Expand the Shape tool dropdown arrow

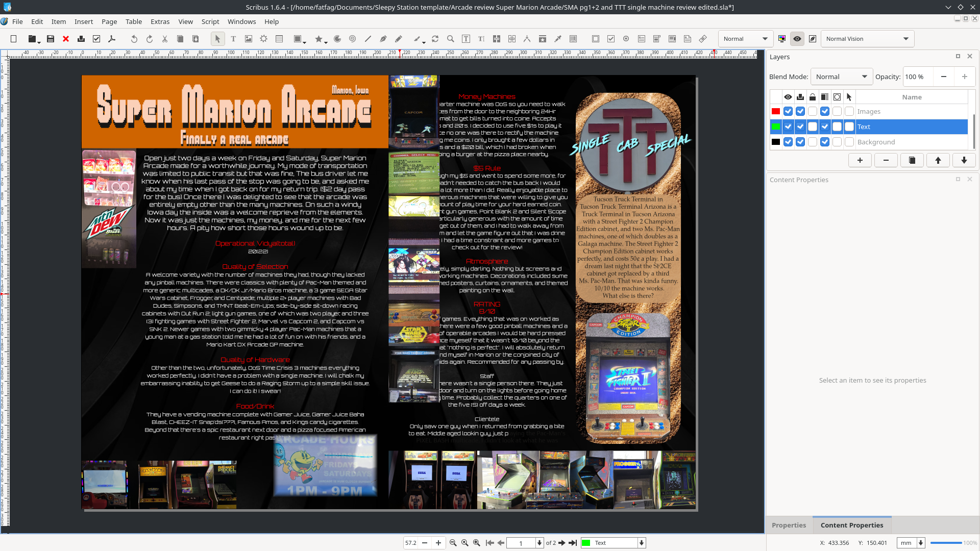pos(305,42)
